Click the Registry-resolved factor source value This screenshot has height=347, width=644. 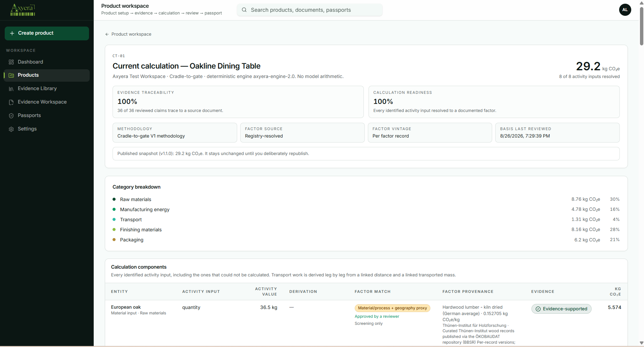point(264,136)
